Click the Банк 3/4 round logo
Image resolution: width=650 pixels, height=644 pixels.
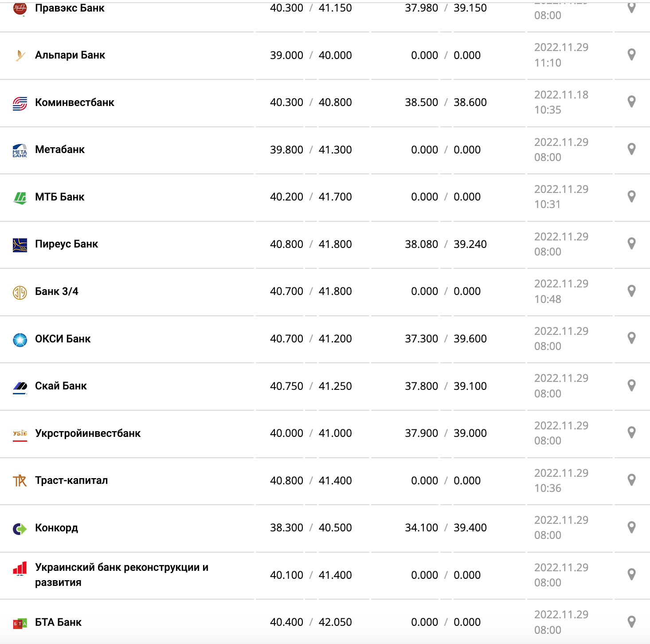(20, 292)
